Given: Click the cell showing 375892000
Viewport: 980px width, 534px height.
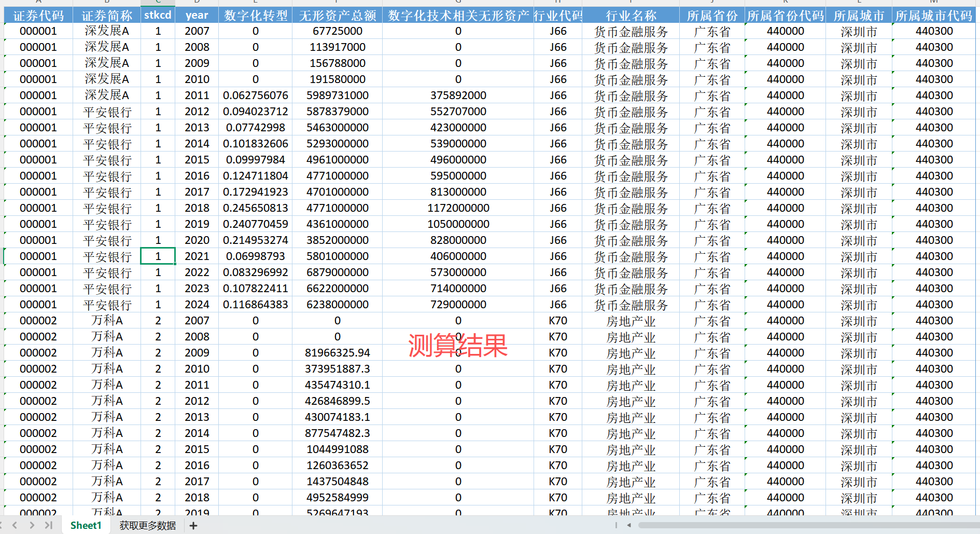Looking at the screenshot, I should coord(458,95).
